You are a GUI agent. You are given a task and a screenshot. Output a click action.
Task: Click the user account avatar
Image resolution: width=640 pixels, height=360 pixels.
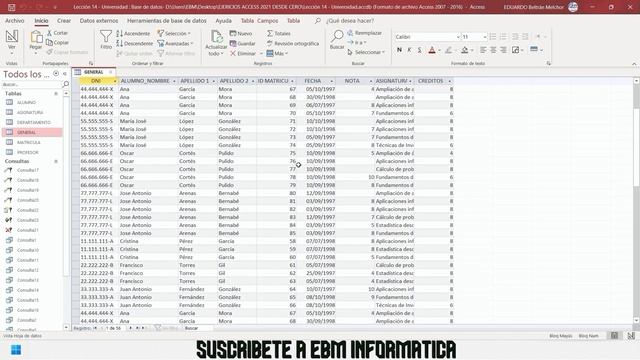573,7
